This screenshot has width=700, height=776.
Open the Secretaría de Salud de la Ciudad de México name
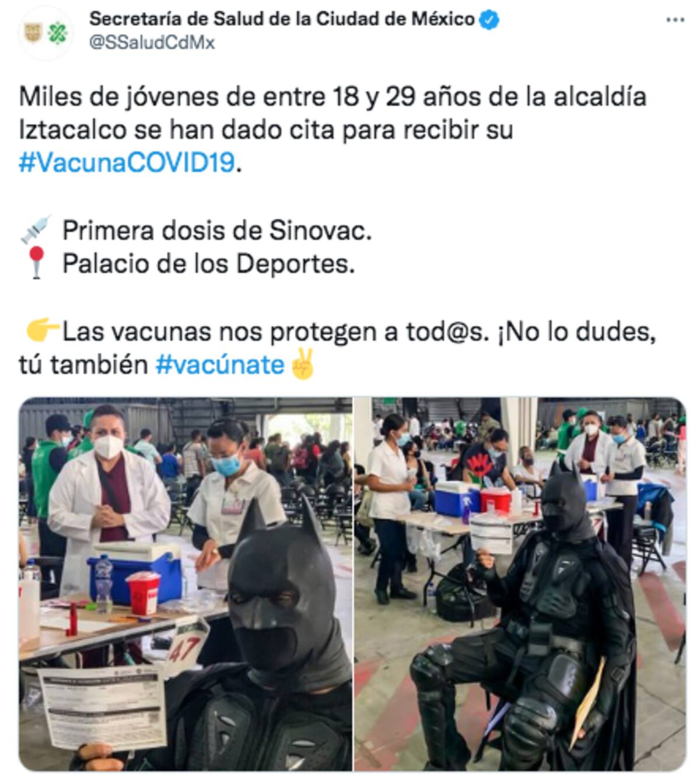pos(282,19)
